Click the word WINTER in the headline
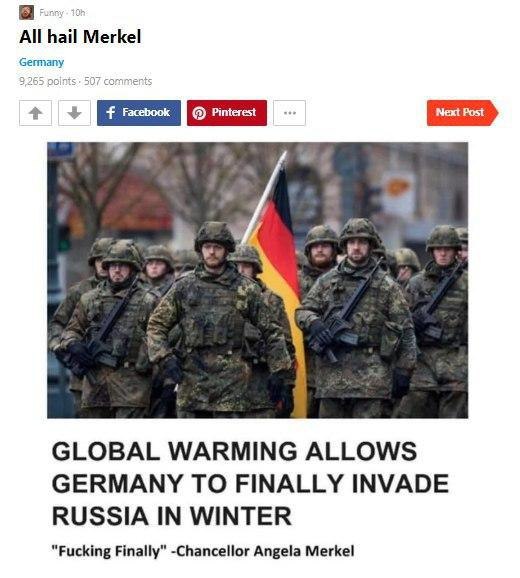This screenshot has width=520, height=578. pos(241,516)
